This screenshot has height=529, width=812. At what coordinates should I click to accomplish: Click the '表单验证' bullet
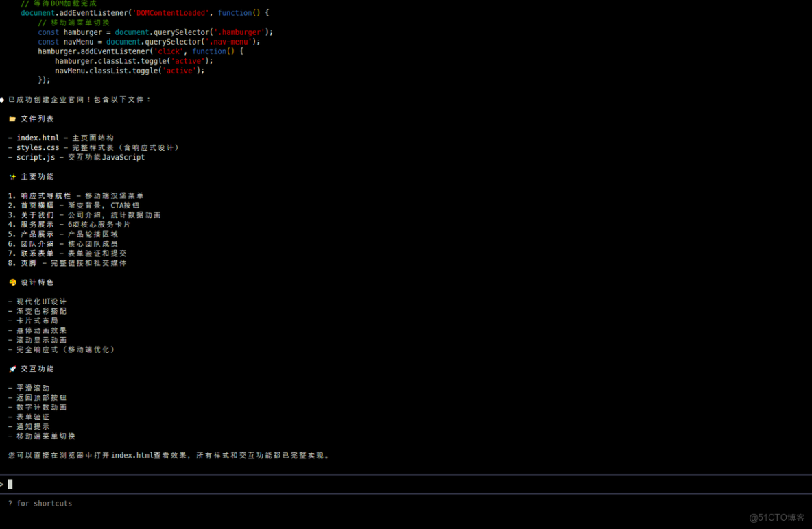pos(29,417)
